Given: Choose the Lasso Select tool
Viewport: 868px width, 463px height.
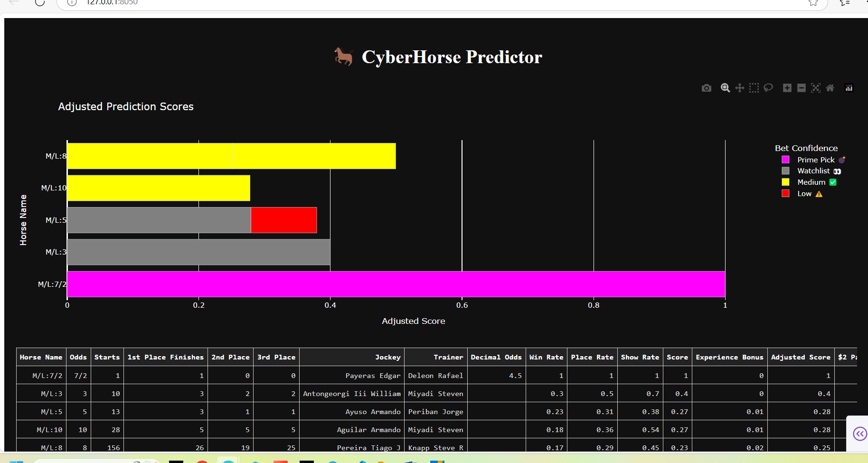Looking at the screenshot, I should click(x=768, y=88).
